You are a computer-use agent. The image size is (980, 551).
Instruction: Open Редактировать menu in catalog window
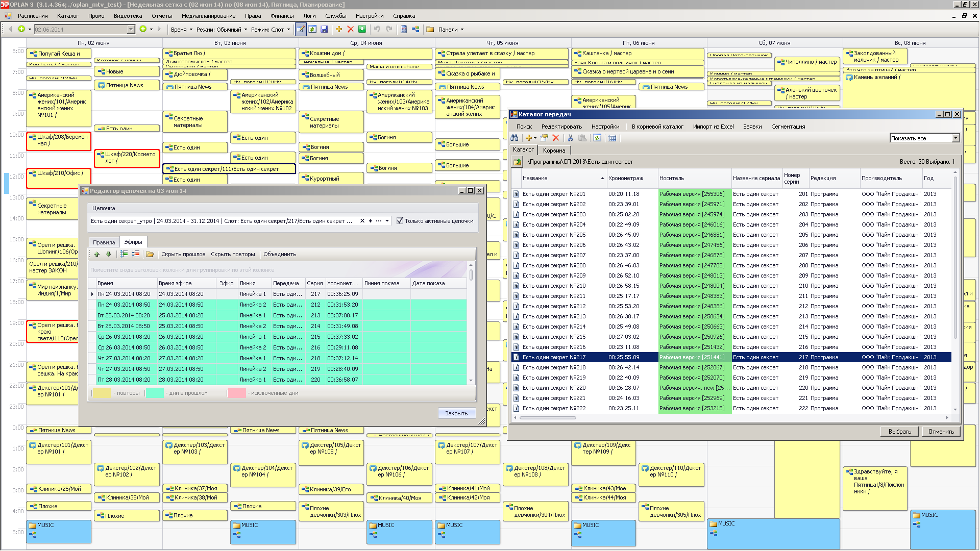[x=561, y=127]
